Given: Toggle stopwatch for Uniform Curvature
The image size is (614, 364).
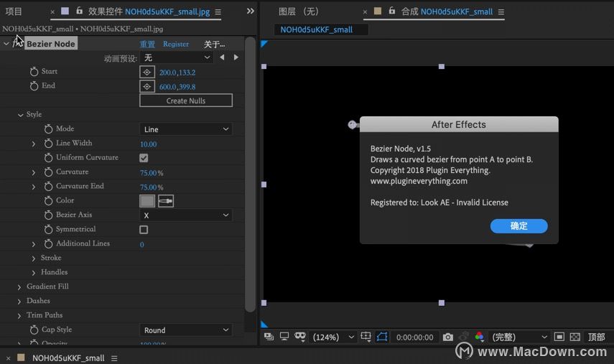Looking at the screenshot, I should pyautogui.click(x=48, y=158).
